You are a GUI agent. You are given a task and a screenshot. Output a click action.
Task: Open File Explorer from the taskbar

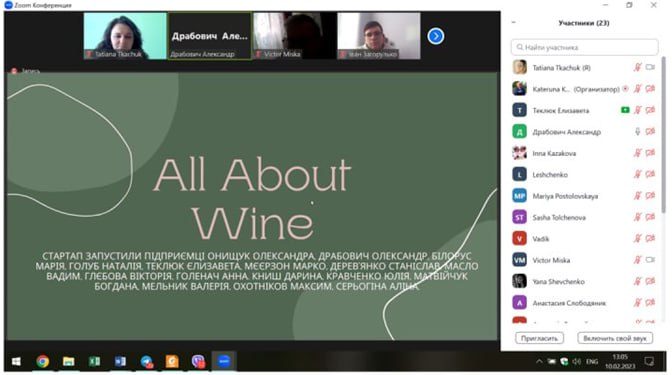pos(69,361)
